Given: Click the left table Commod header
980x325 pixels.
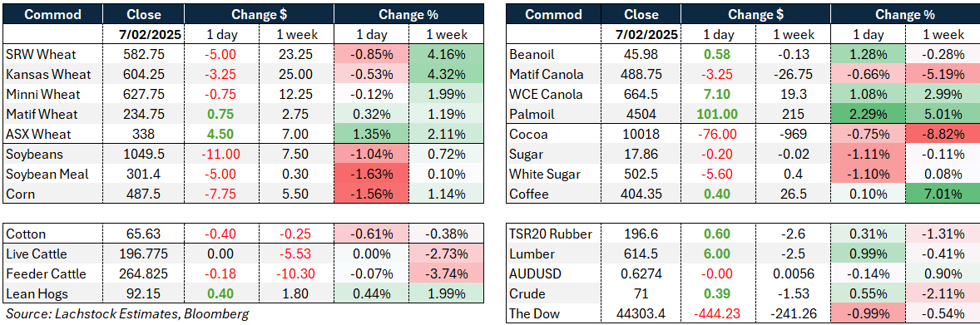Looking at the screenshot, I should tap(52, 14).
